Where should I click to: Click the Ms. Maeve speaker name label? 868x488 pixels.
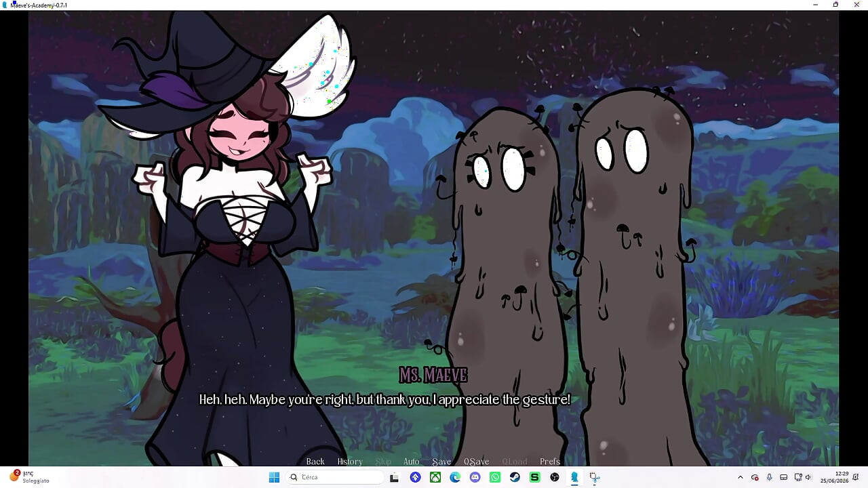point(433,375)
